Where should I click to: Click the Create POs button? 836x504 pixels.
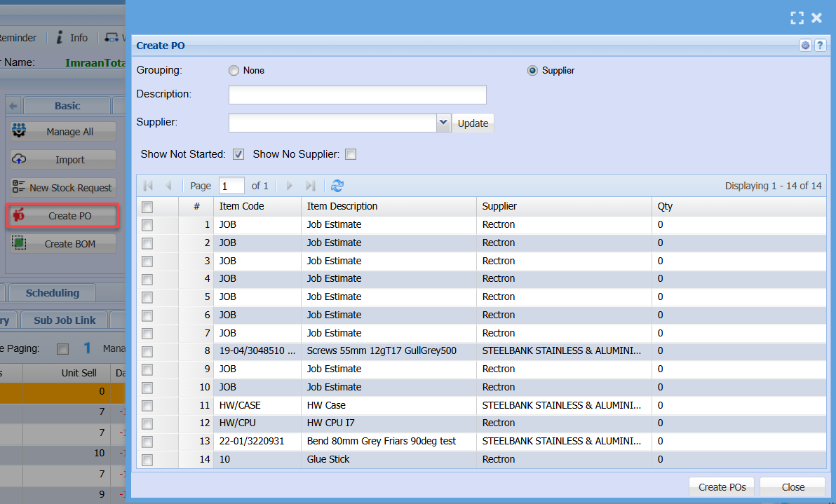[722, 487]
